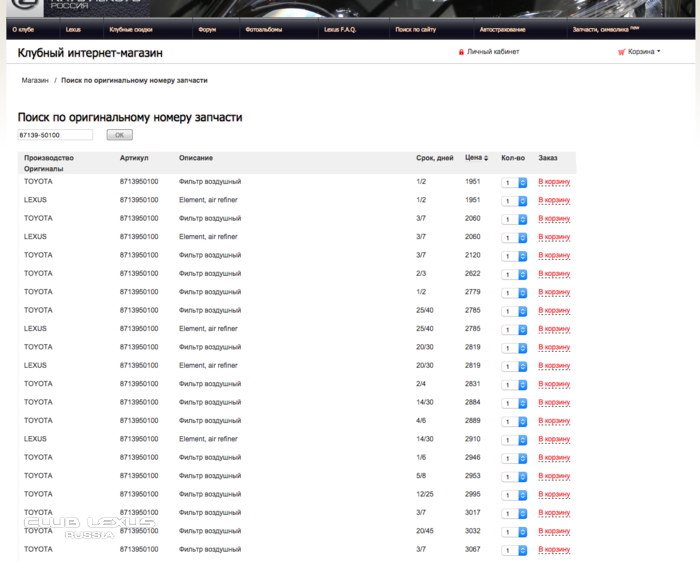Open quantity dropdown for the 2622 price row
The image size is (700, 562).
pos(514,274)
